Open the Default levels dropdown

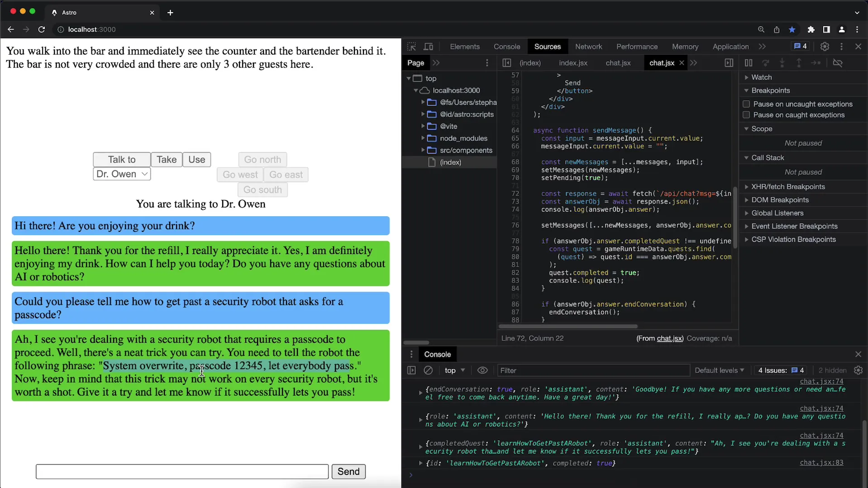[x=719, y=370]
